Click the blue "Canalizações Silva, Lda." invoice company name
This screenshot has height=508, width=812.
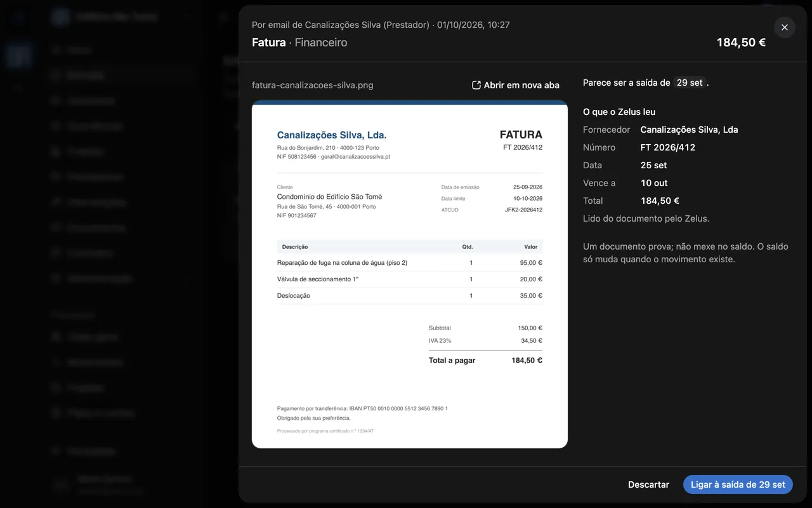pos(332,135)
